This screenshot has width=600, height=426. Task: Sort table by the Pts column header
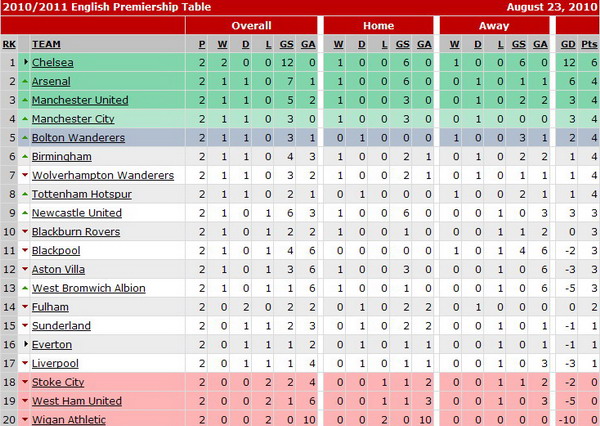(589, 44)
